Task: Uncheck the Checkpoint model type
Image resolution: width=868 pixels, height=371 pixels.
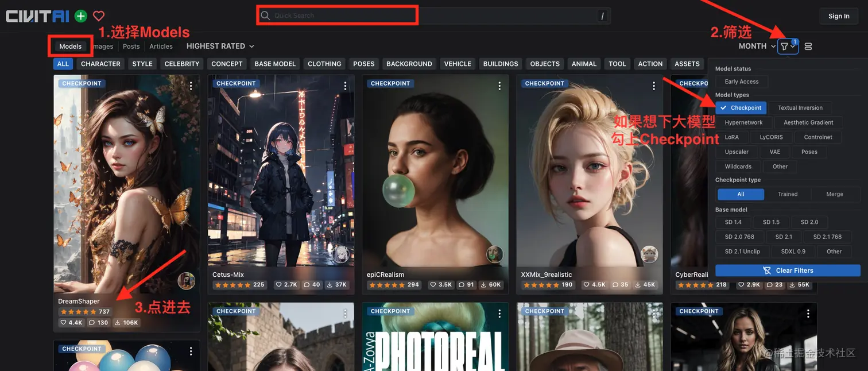Action: click(741, 107)
